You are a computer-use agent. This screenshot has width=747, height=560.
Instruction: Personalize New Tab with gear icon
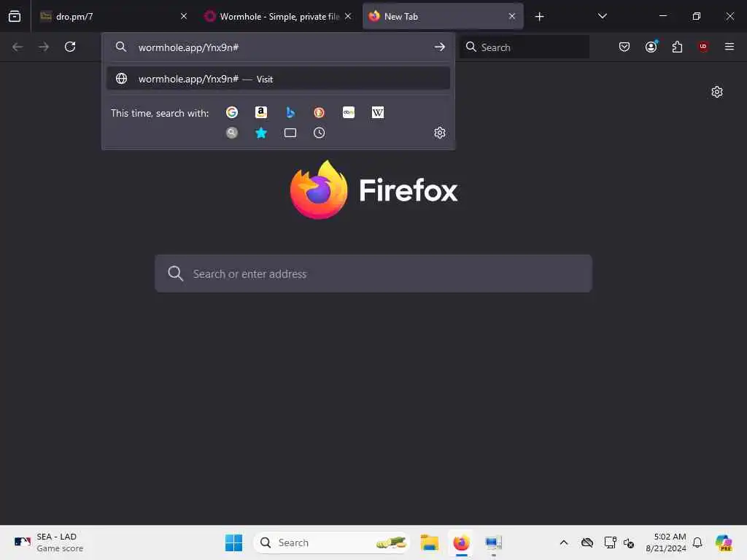(717, 92)
